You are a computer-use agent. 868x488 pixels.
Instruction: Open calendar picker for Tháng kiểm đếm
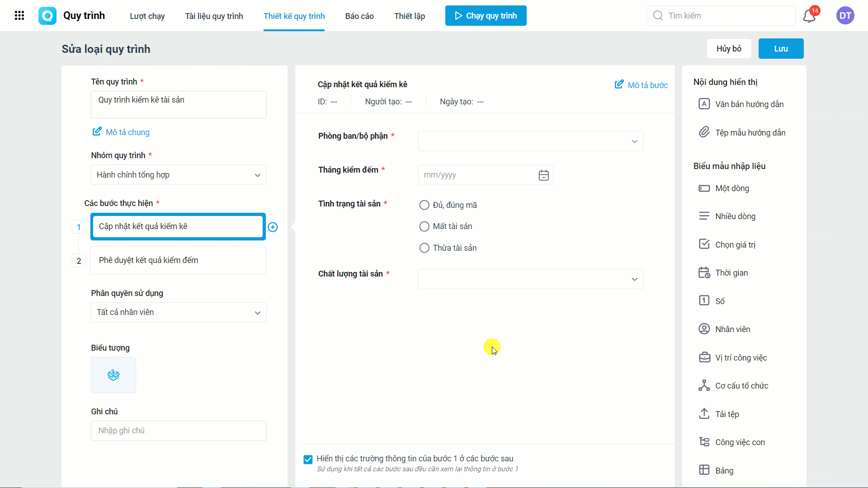543,175
